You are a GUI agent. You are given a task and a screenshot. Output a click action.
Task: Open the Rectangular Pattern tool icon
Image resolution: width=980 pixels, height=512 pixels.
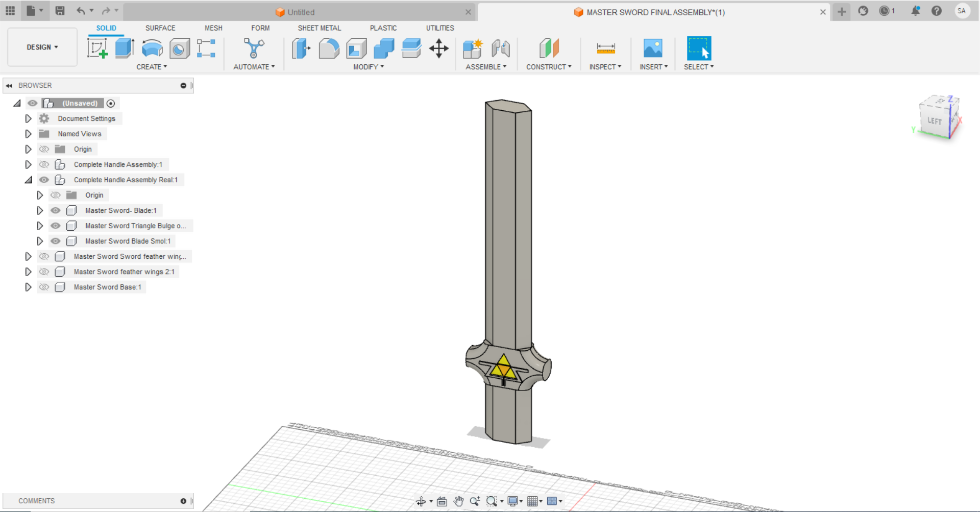pyautogui.click(x=206, y=48)
